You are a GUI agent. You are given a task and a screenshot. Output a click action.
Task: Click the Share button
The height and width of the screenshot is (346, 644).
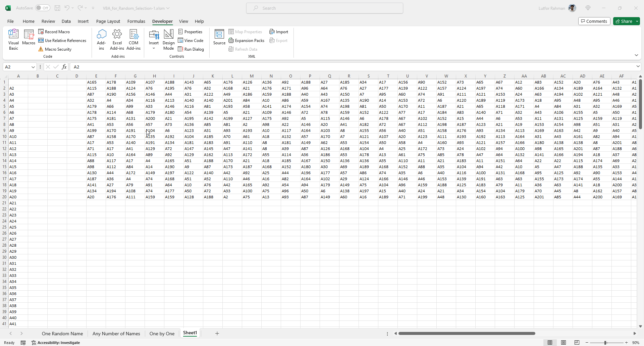point(624,21)
